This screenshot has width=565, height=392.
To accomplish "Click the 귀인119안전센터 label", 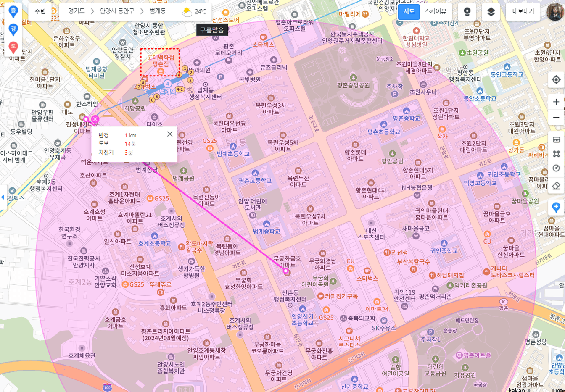I will pos(404,295).
